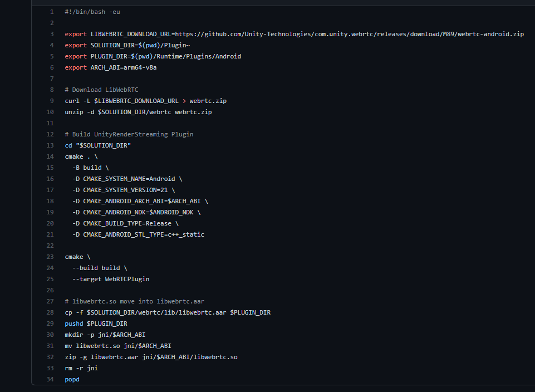
Task: Click line number 3 to highlight it
Action: tap(51, 34)
